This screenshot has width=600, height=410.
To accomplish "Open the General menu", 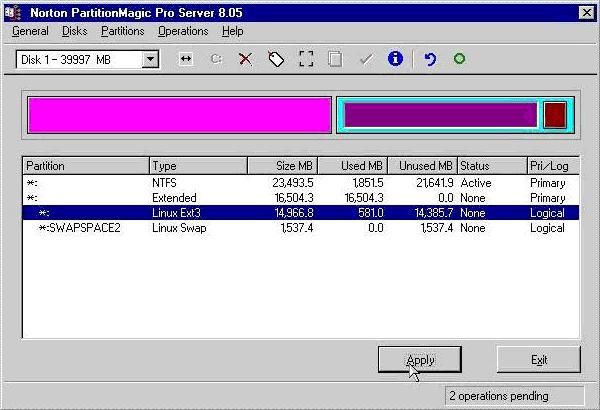I will (x=30, y=31).
